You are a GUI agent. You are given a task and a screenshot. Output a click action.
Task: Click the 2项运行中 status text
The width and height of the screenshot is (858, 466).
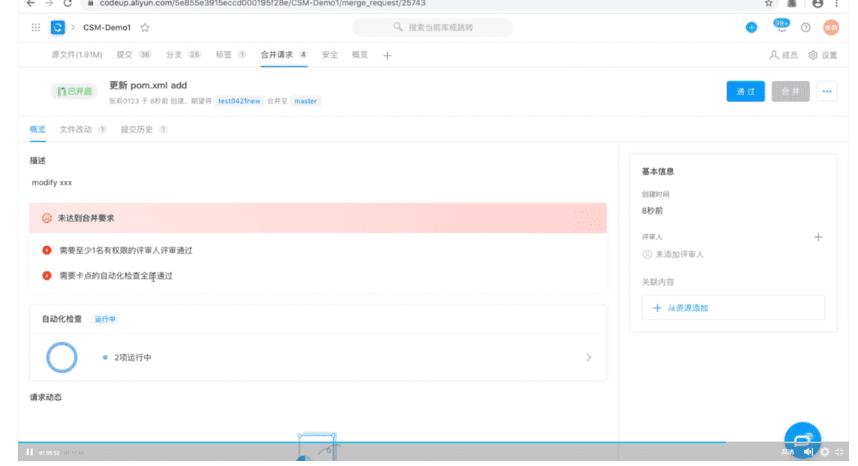(133, 358)
